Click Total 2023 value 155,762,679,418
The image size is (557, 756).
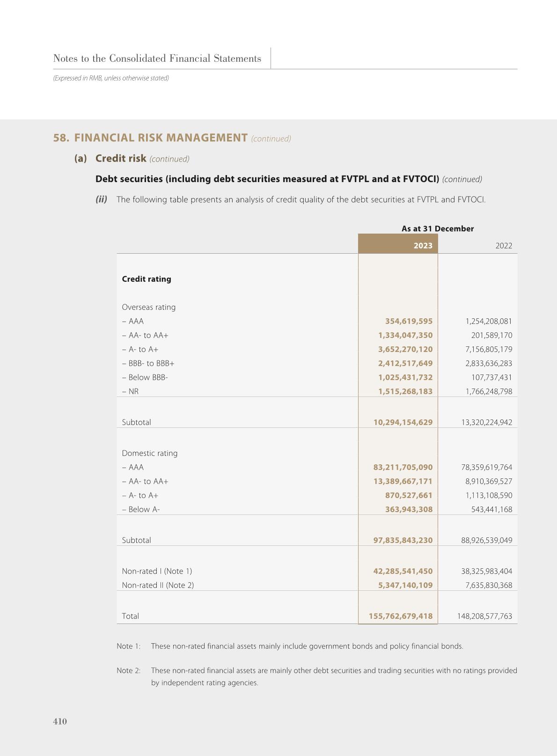click(x=400, y=617)
